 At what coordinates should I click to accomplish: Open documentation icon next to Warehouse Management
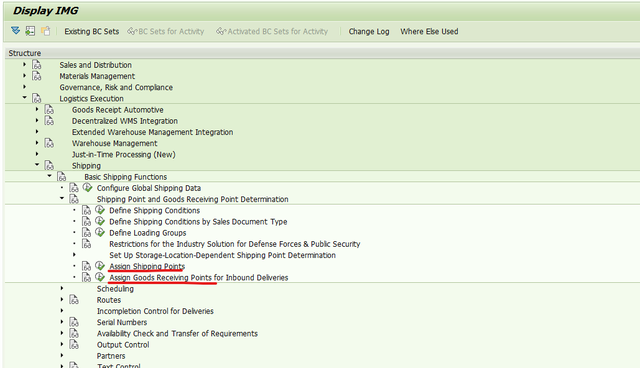pos(49,143)
